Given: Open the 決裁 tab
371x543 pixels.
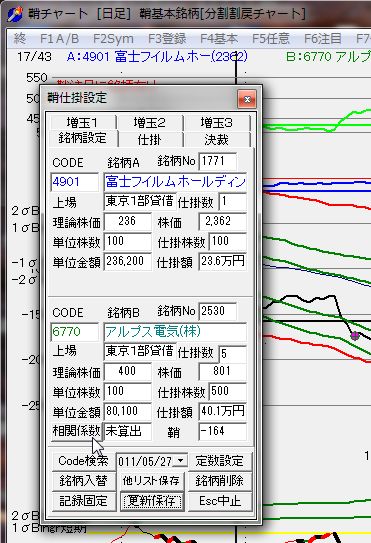Looking at the screenshot, I should 217,140.
